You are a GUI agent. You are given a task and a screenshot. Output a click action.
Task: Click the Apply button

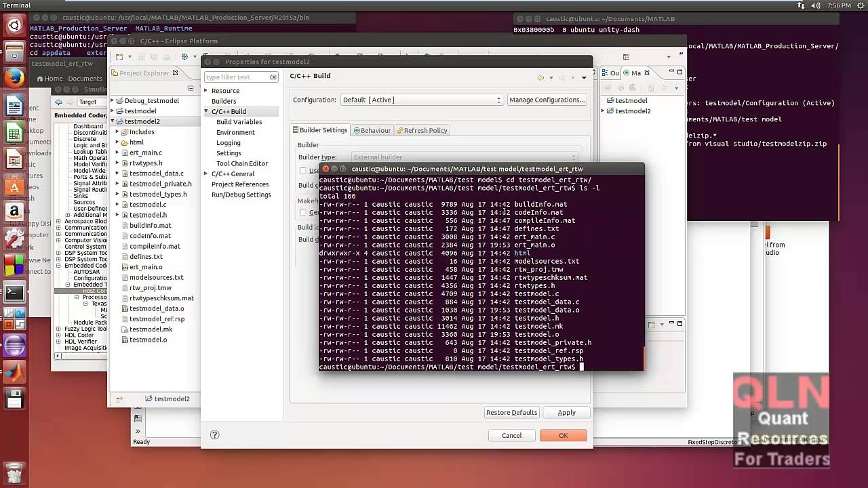tap(566, 412)
